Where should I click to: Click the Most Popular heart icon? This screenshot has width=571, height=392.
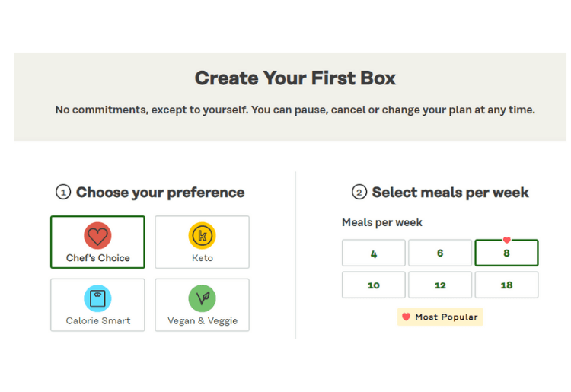tap(406, 317)
